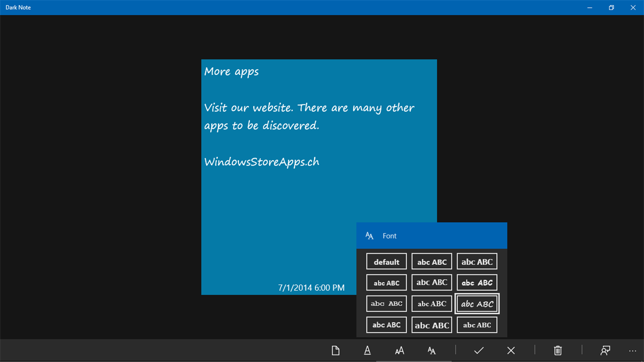The image size is (644, 362).
Task: Choose the bold serif abc ABC font
Action: 431,324
